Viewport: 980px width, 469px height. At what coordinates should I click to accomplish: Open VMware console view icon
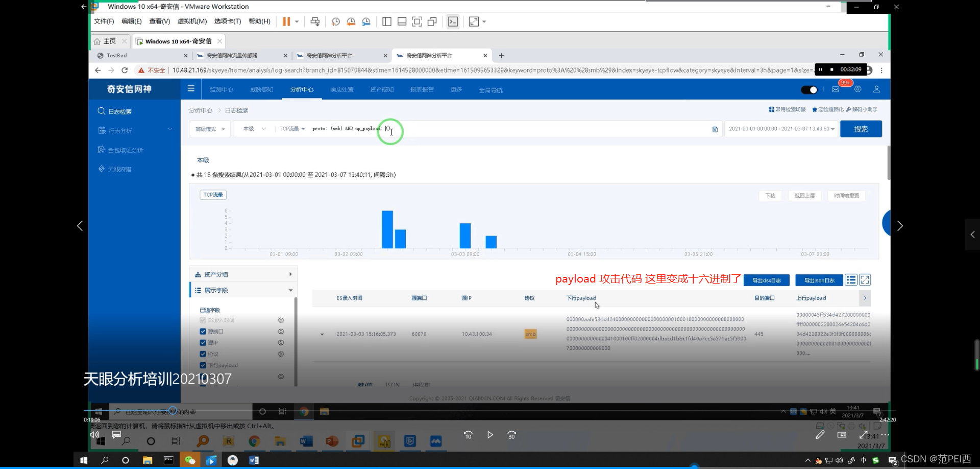point(453,21)
